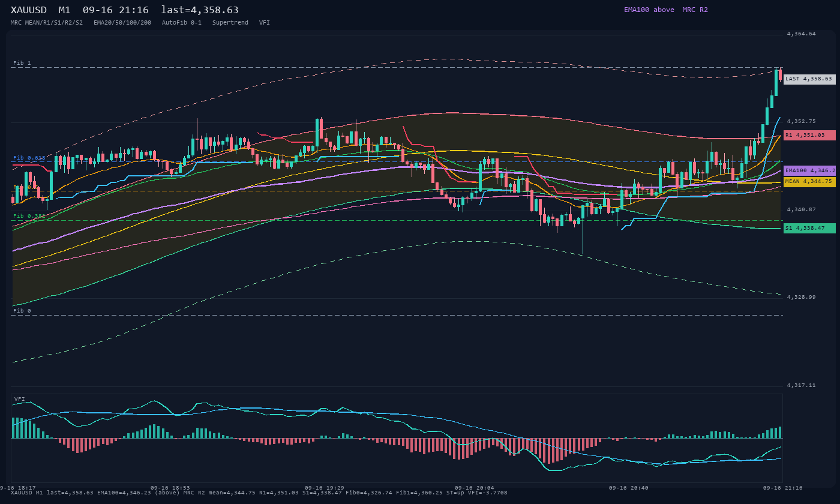
Task: Click the purple 'EMA100 4,346.2' price tag
Action: coord(809,170)
